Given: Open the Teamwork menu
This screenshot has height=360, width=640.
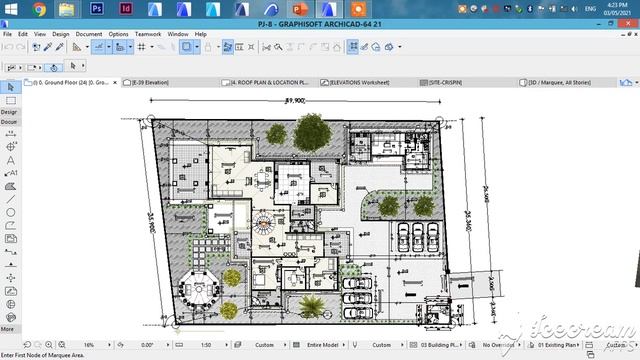Looking at the screenshot, I should 148,34.
